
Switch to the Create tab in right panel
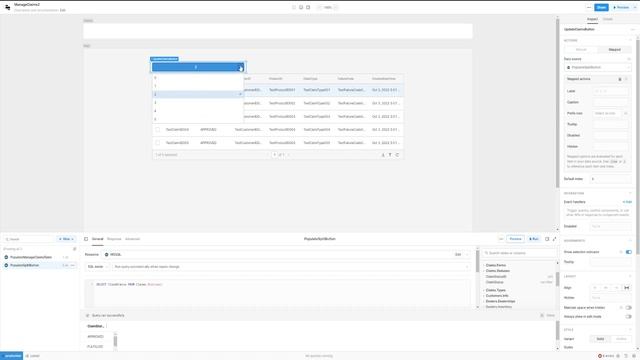point(608,19)
